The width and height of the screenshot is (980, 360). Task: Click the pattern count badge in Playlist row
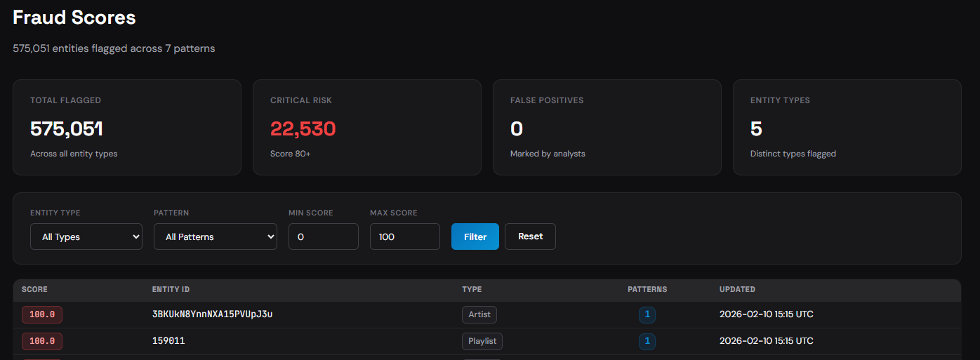647,341
